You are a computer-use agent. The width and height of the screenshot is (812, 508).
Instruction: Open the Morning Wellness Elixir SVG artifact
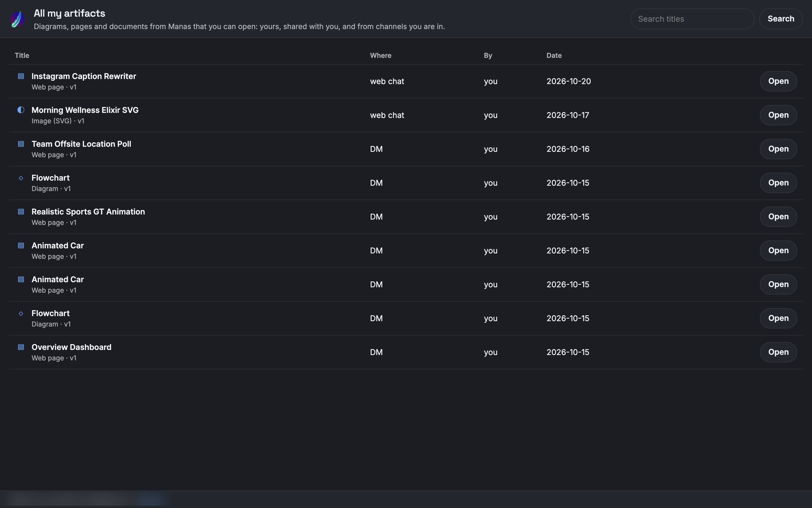[x=778, y=115]
